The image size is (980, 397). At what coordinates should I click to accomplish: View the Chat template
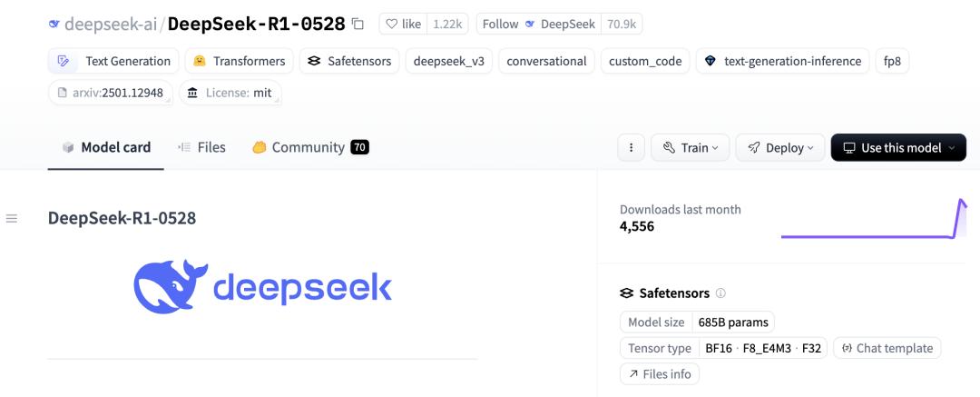coord(887,348)
